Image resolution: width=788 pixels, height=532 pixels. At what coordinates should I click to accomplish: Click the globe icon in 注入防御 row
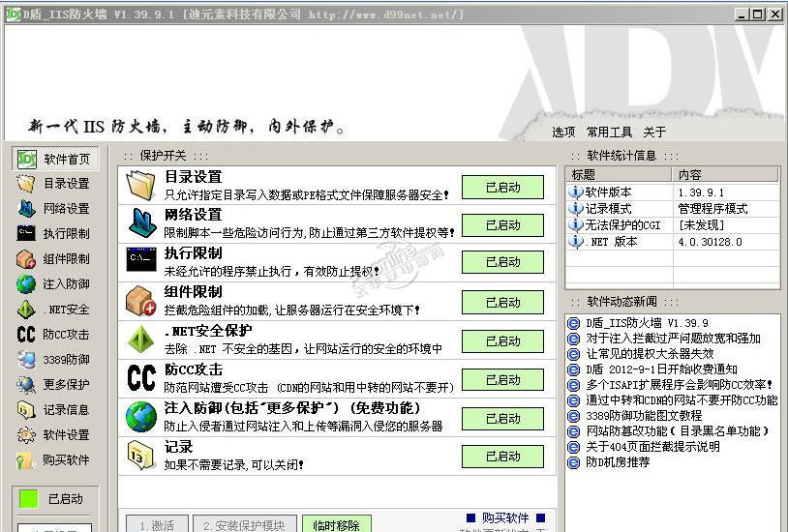(141, 417)
